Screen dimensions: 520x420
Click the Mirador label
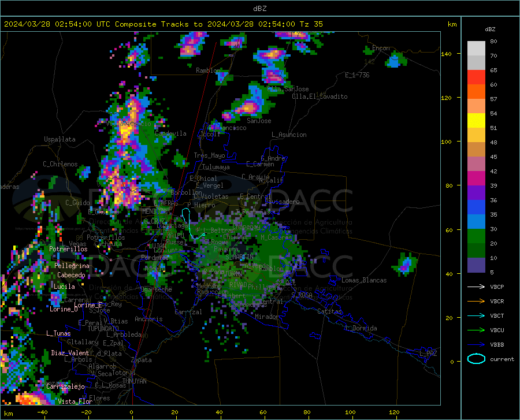pyautogui.click(x=267, y=317)
